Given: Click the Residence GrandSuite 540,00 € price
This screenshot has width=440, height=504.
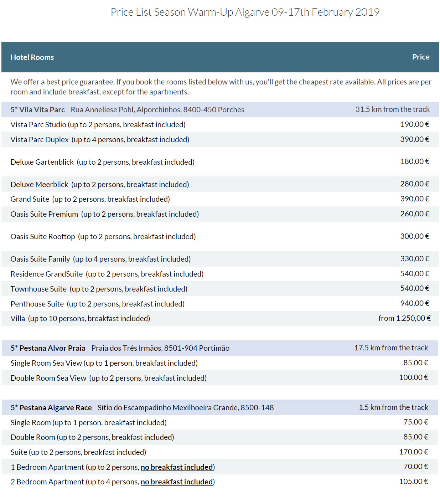Looking at the screenshot, I should 415,274.
